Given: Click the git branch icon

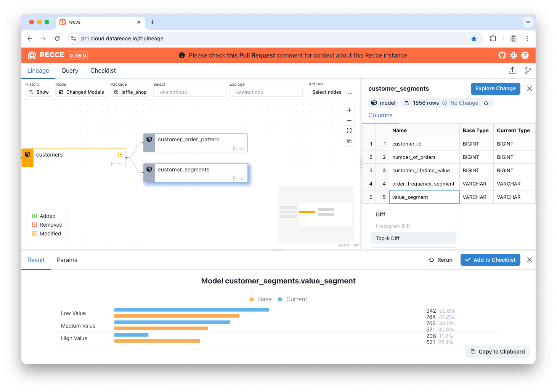Looking at the screenshot, I should pyautogui.click(x=528, y=70).
